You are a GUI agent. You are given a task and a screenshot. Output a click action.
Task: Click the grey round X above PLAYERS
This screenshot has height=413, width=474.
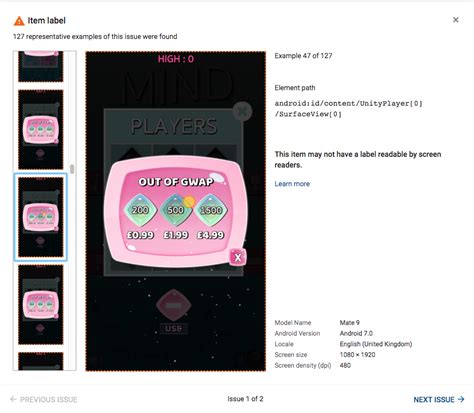click(243, 111)
